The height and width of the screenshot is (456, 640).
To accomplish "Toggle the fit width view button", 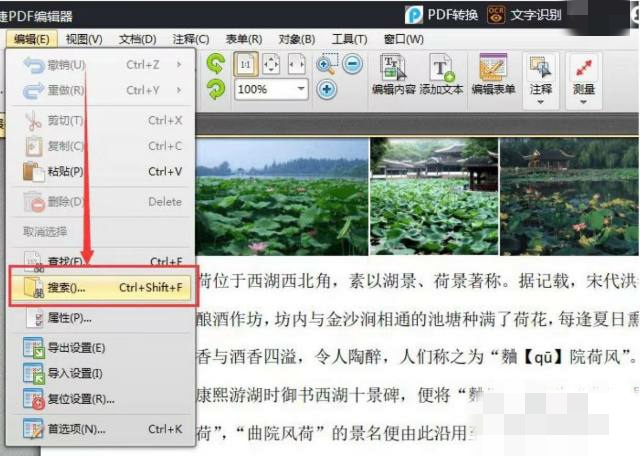I will tap(296, 64).
